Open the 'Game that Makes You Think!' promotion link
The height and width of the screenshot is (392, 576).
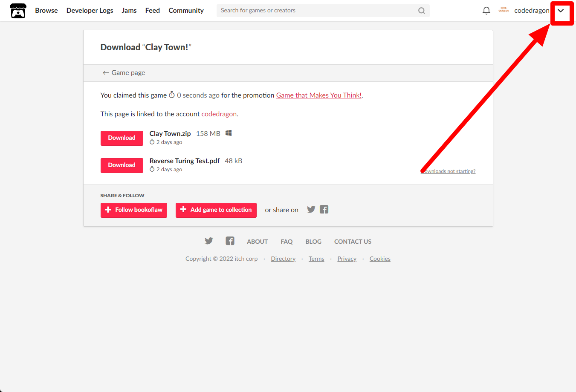(319, 95)
